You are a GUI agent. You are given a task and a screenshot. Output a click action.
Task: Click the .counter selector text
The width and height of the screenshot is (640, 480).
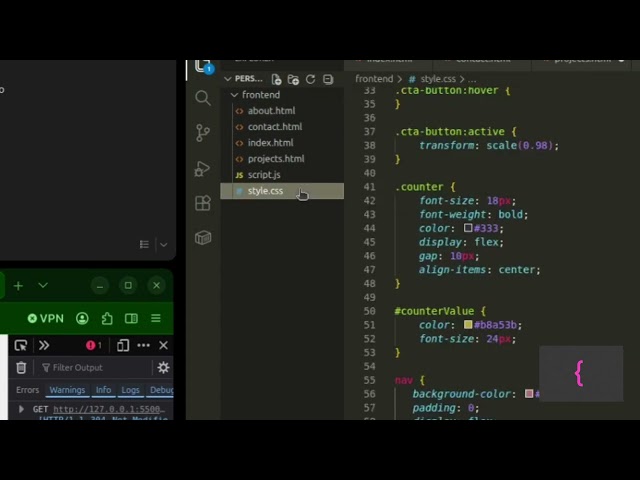[x=419, y=187]
